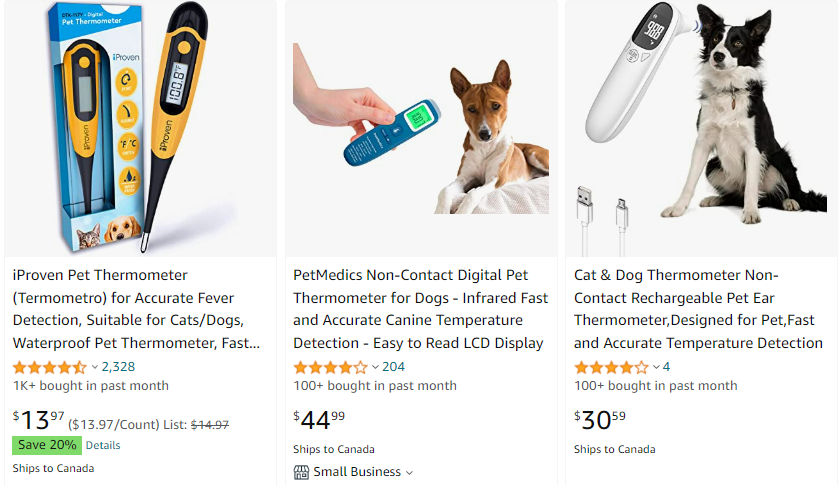Open the iProven yellow thermometer image

(x=141, y=128)
